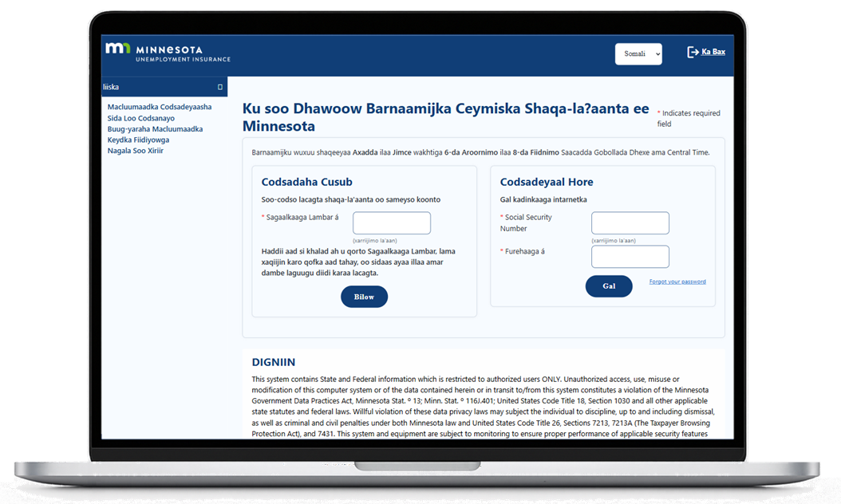Click the Soo-codso lacagta shaqa-la'aanta text
The width and height of the screenshot is (841, 504).
tap(351, 199)
